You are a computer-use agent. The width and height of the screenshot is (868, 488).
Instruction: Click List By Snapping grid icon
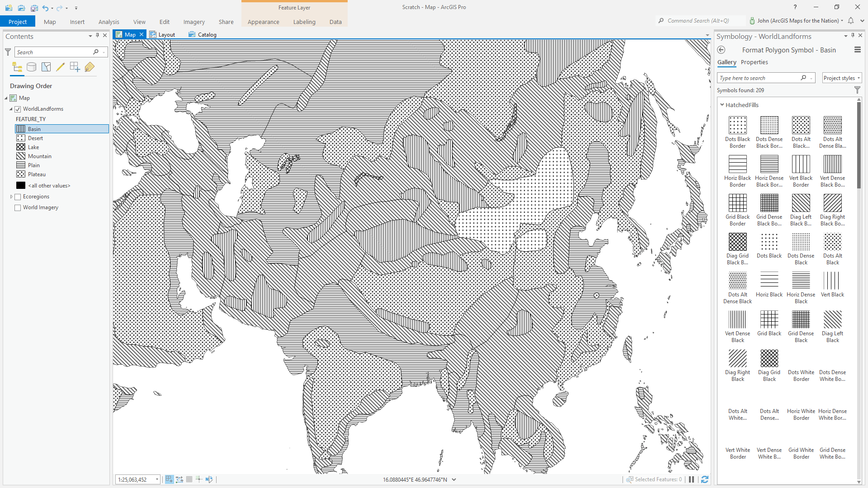75,67
